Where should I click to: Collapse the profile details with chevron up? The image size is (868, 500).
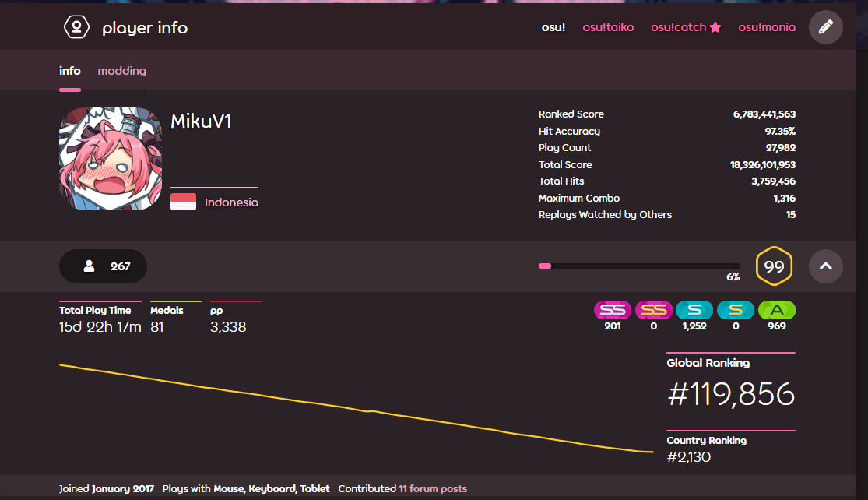point(825,266)
